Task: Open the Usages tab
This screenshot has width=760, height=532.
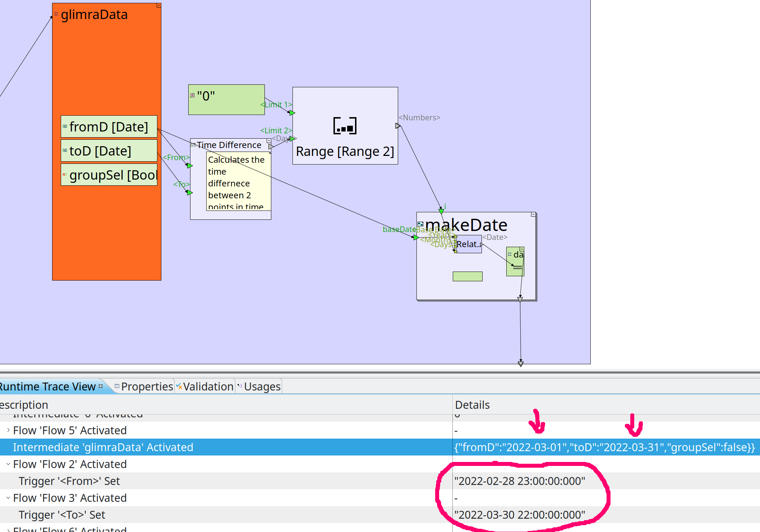Action: tap(259, 387)
